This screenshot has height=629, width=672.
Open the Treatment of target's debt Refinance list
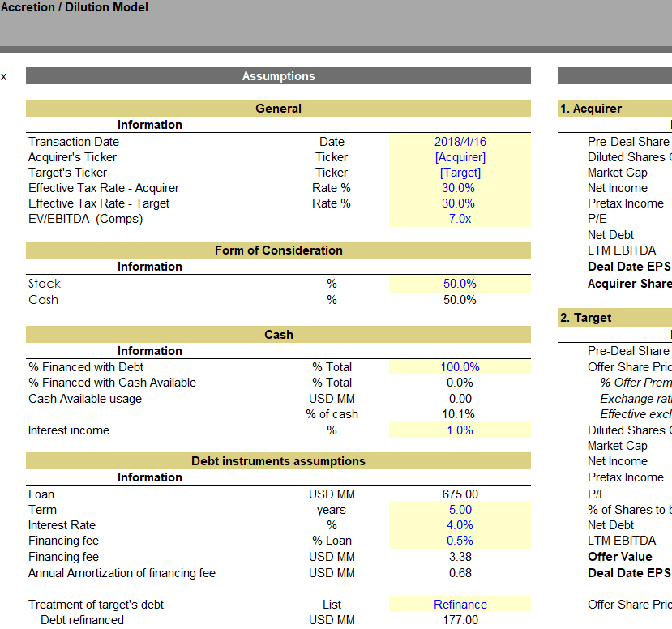click(460, 605)
